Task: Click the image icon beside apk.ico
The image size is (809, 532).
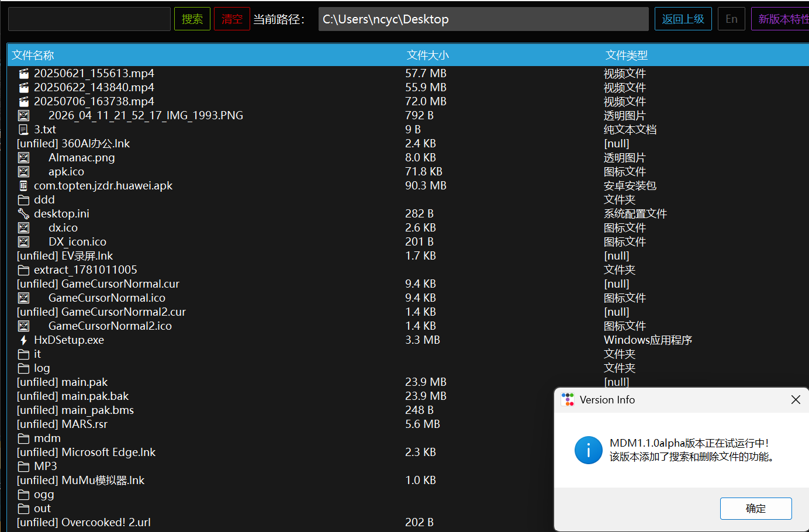Action: coord(23,172)
